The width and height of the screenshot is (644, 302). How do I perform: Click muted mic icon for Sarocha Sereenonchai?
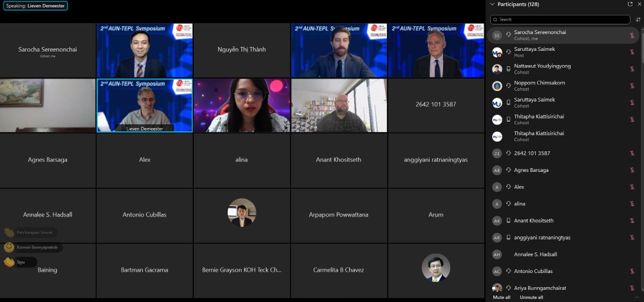point(632,35)
